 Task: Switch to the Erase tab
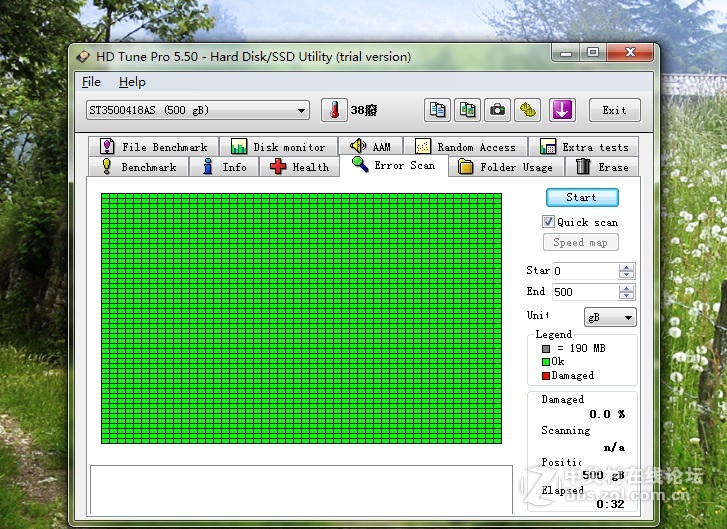click(602, 167)
